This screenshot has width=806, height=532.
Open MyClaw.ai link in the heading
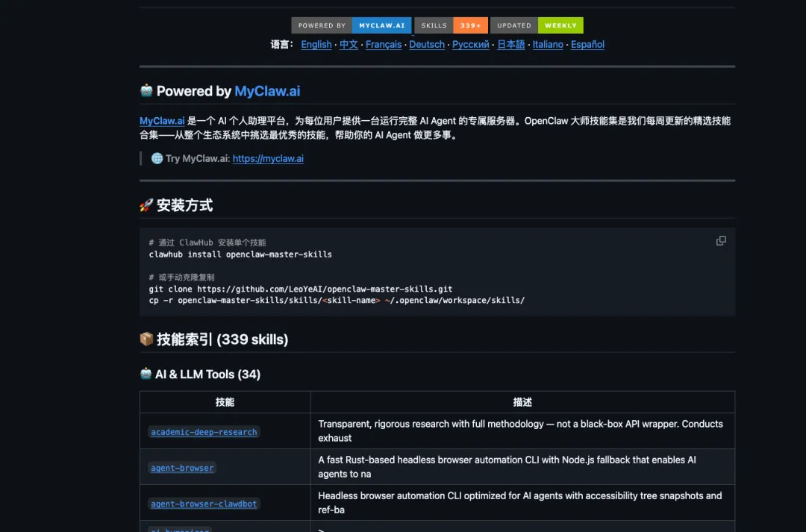pos(267,91)
